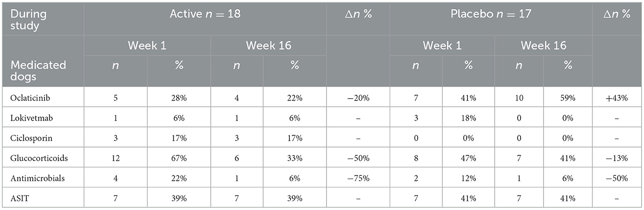Click the −13% cell in Glucocorticoids row
644x210 pixels.
[617, 158]
